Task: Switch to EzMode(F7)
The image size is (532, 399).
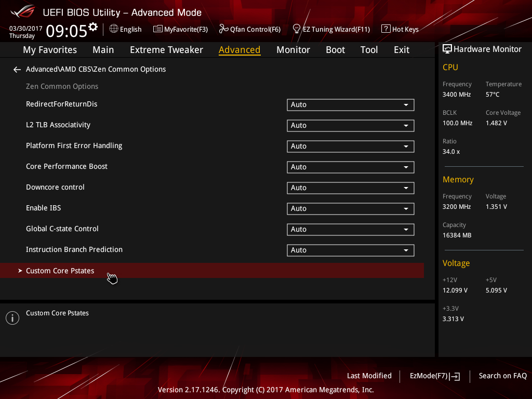Action: point(434,376)
